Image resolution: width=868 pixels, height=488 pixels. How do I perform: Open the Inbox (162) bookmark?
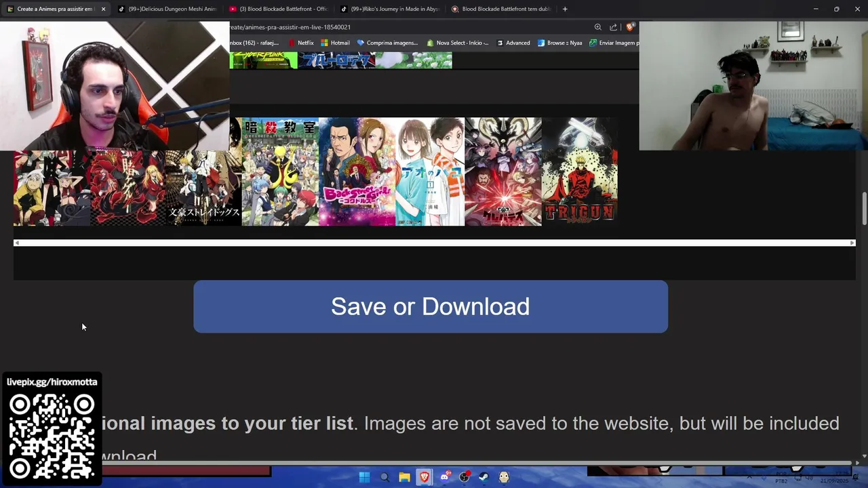coord(255,43)
